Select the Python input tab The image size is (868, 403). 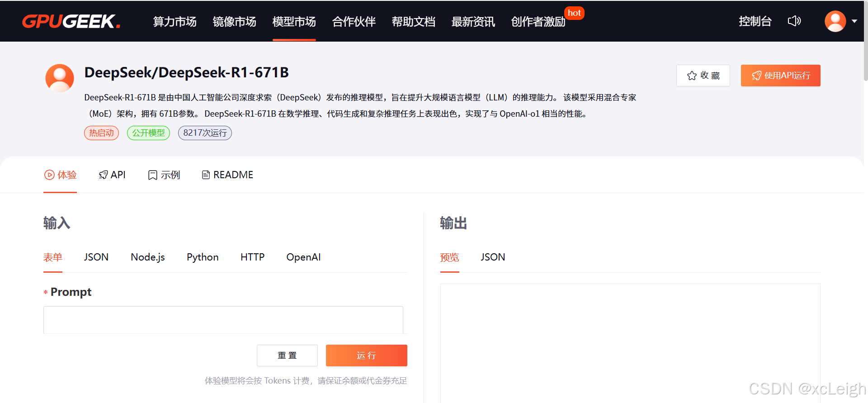click(203, 257)
